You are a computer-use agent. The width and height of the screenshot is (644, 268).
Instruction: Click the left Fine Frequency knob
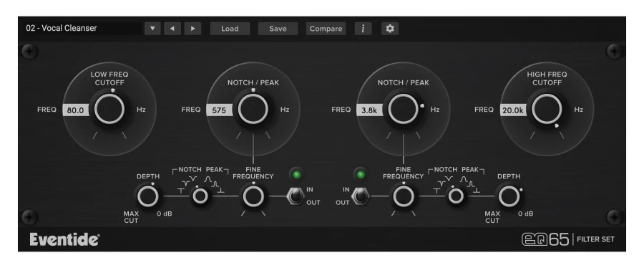(x=253, y=196)
